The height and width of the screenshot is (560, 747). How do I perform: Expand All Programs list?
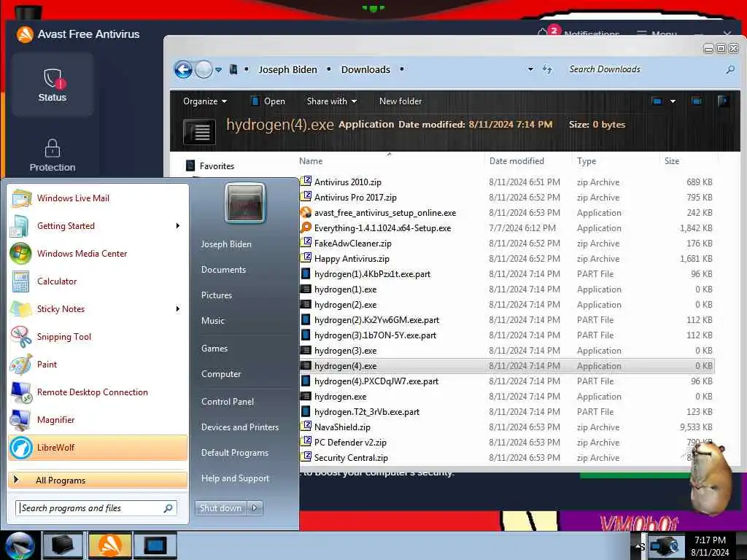click(x=98, y=480)
